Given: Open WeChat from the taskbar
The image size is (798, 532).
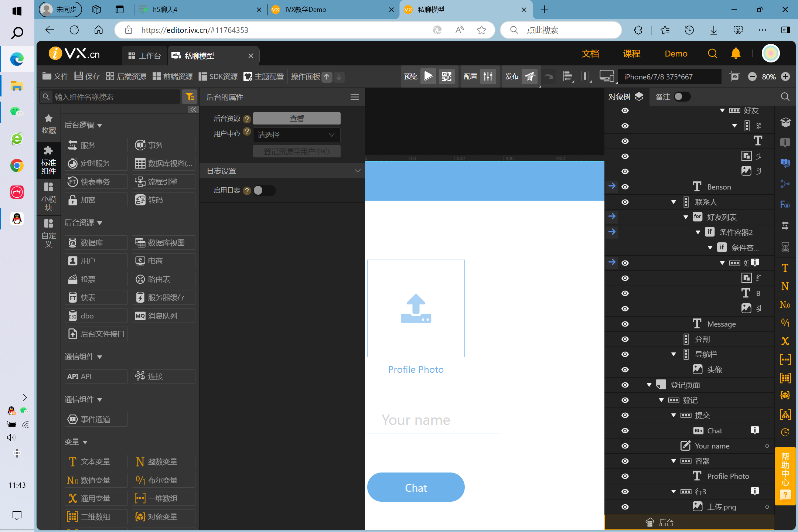Looking at the screenshot, I should [17, 112].
